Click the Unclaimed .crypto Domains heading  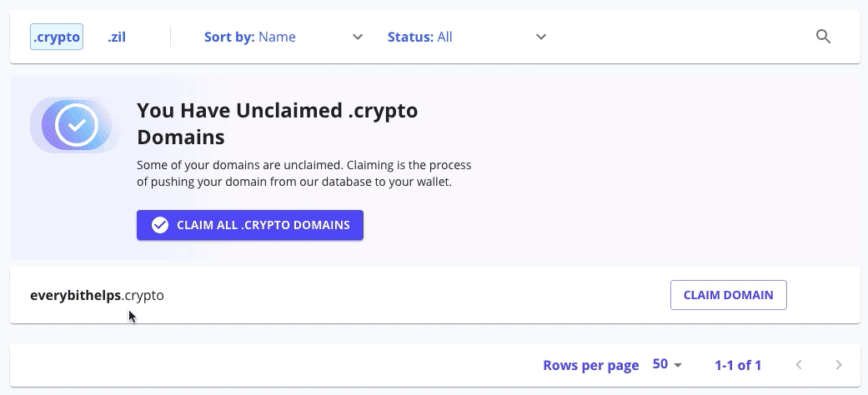coord(278,123)
